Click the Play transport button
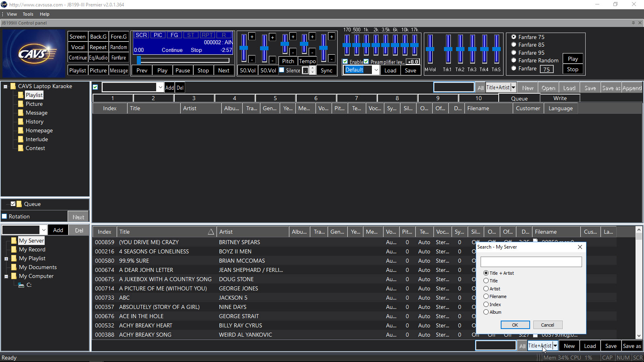 pyautogui.click(x=163, y=70)
